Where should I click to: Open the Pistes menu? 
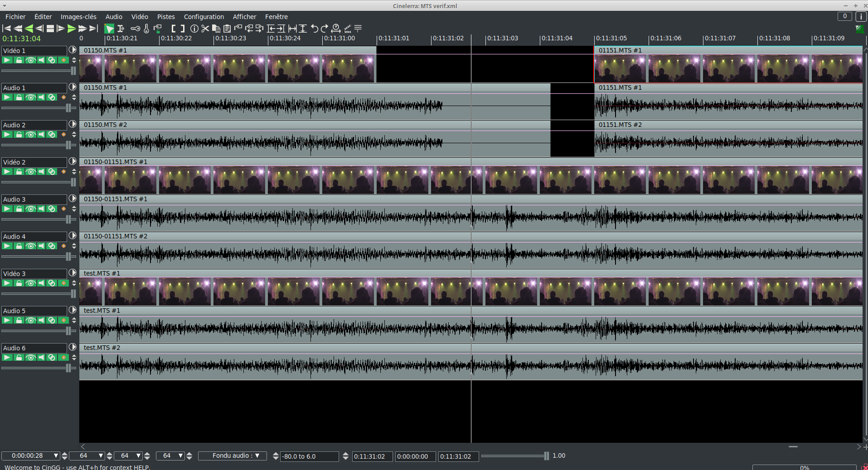(x=166, y=17)
